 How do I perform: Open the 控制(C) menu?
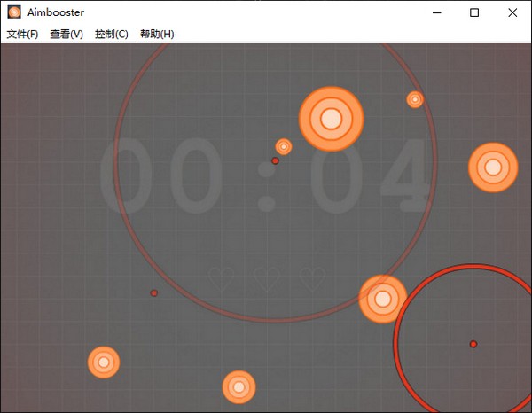click(x=111, y=34)
